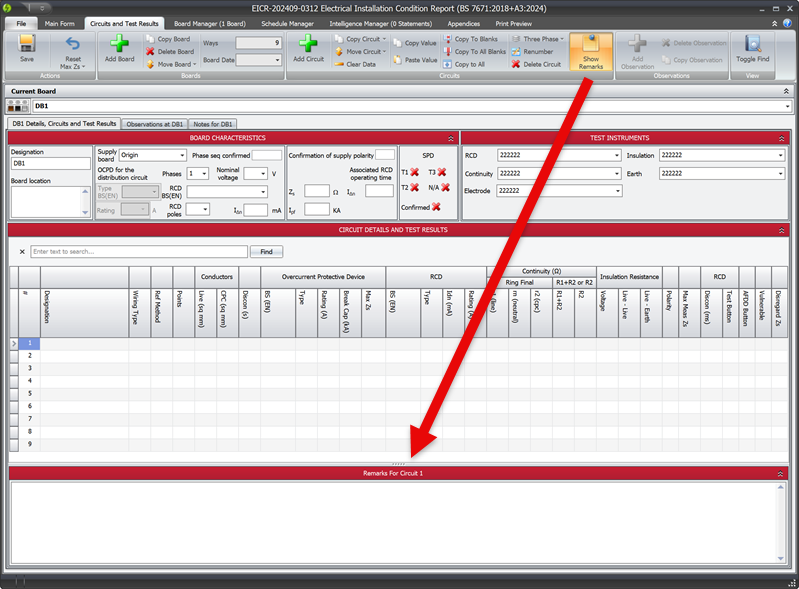Viewport: 799px width, 589px height.
Task: Open the Electrode instrument dropdown
Action: click(x=618, y=191)
